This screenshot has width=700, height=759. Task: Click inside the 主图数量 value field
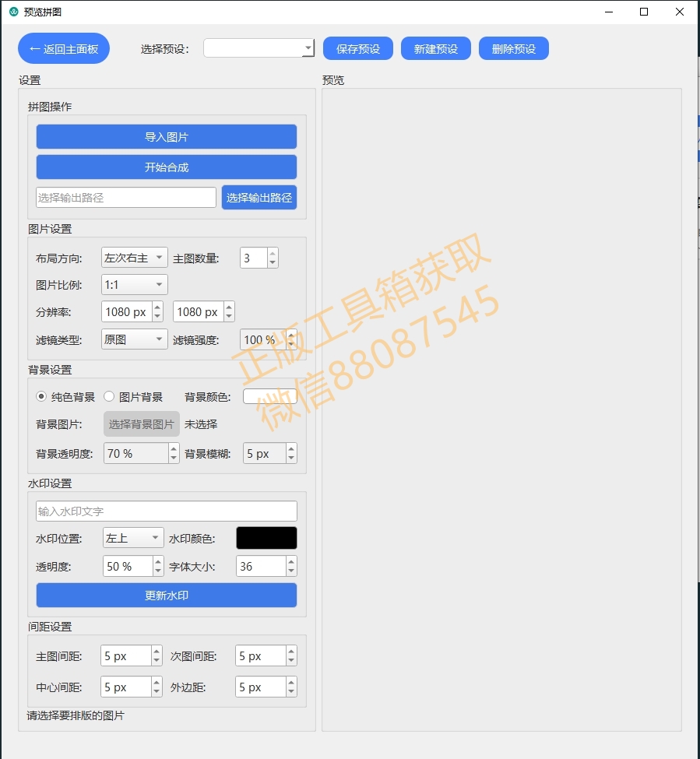(x=254, y=258)
